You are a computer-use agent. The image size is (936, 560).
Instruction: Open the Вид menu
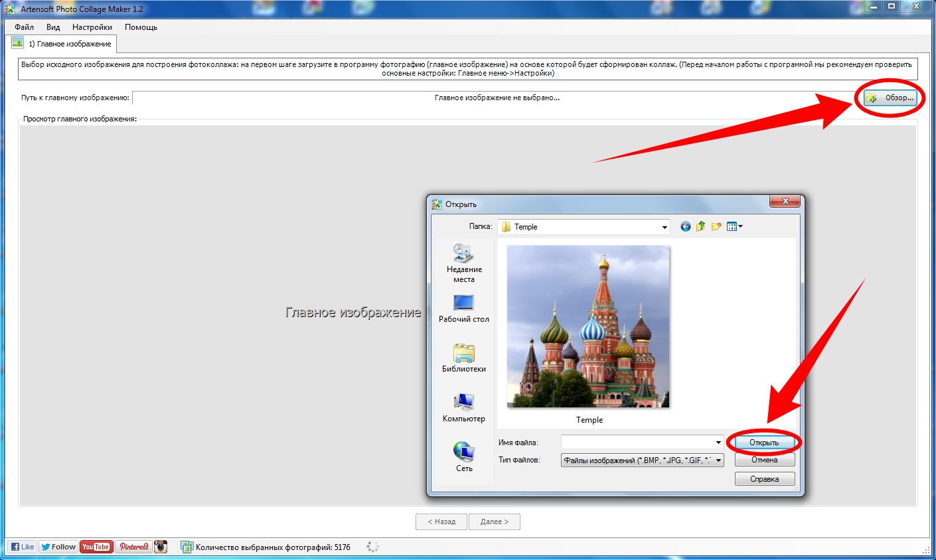(53, 27)
